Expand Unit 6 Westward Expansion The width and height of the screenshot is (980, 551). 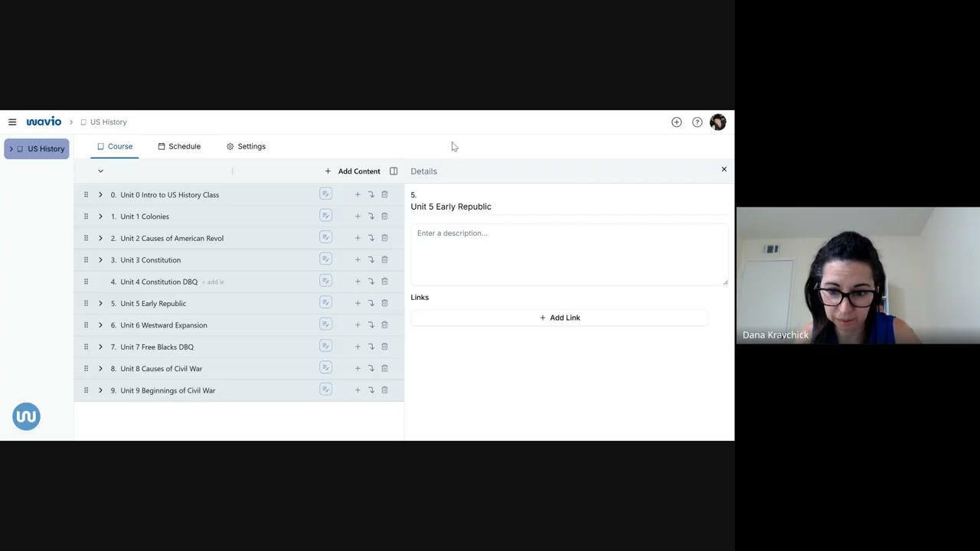click(x=100, y=325)
